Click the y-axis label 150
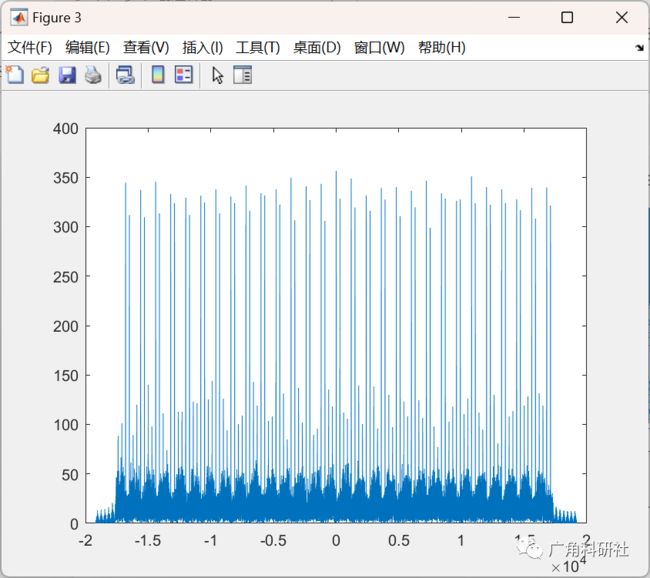Image resolution: width=650 pixels, height=578 pixels. 66,376
